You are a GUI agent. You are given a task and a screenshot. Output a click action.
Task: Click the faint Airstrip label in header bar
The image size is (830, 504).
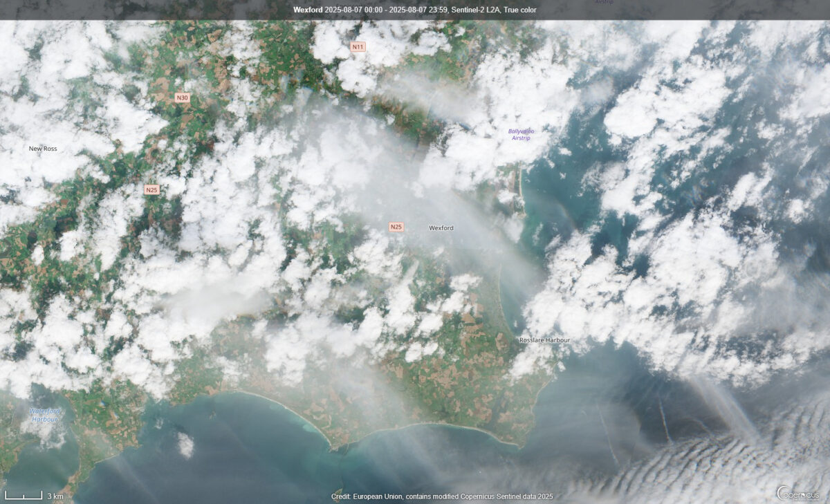point(605,2)
